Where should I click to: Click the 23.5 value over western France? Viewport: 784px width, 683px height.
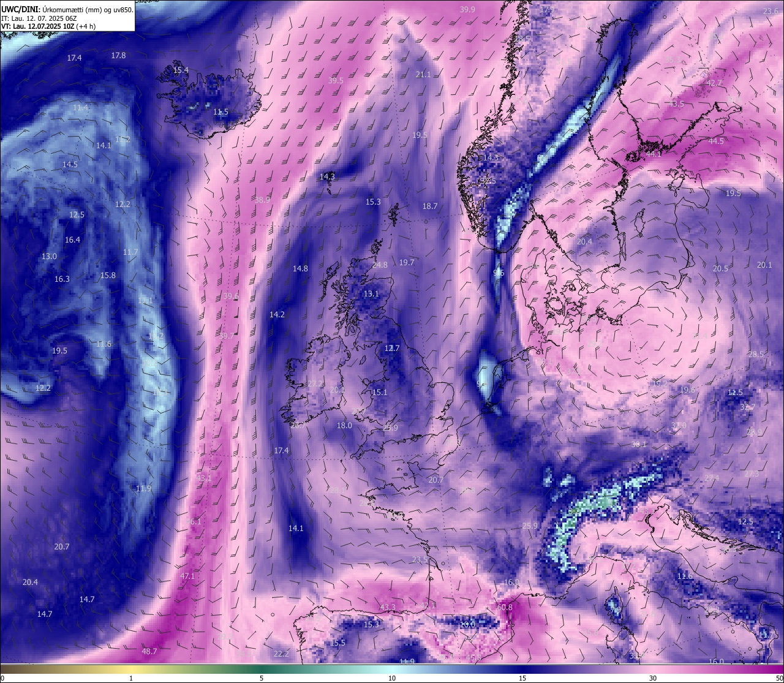tap(420, 560)
